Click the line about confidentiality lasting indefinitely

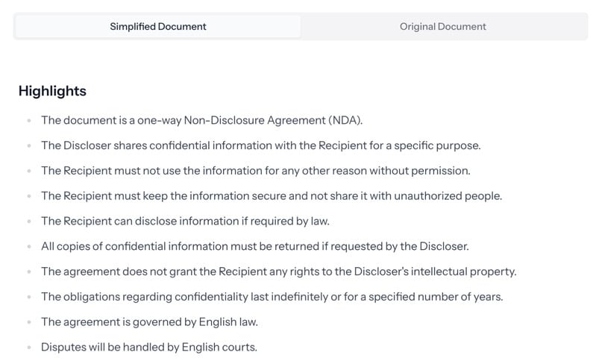click(x=272, y=297)
